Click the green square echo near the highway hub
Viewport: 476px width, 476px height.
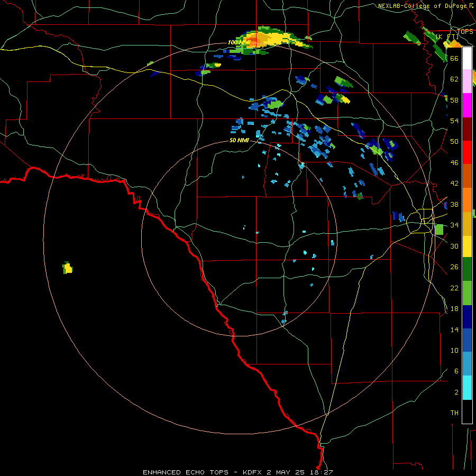point(439,230)
